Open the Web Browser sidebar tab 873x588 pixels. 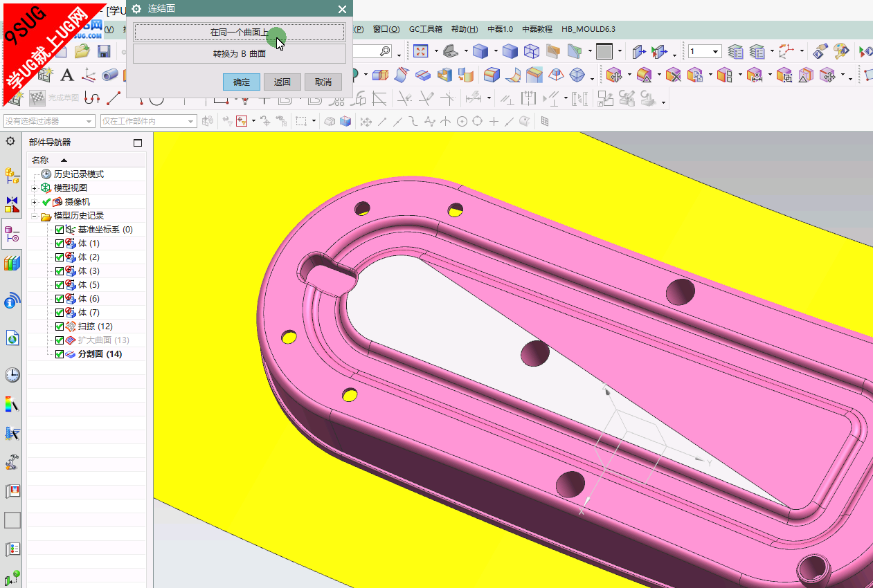point(12,338)
